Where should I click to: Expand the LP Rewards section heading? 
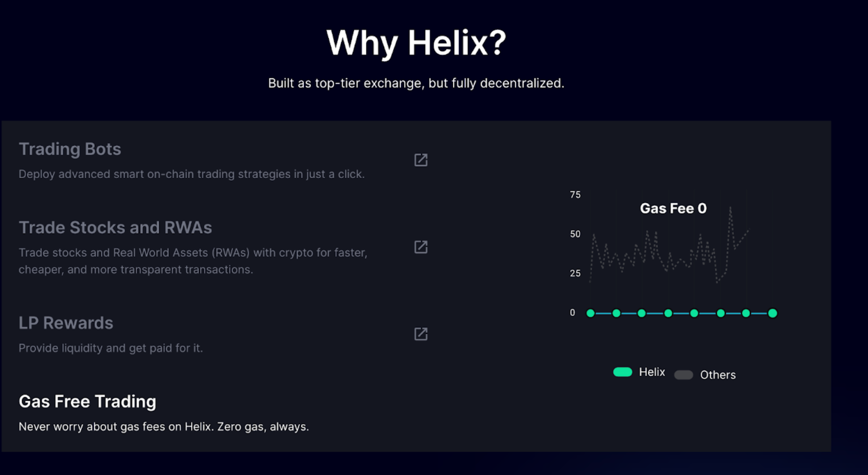click(66, 323)
